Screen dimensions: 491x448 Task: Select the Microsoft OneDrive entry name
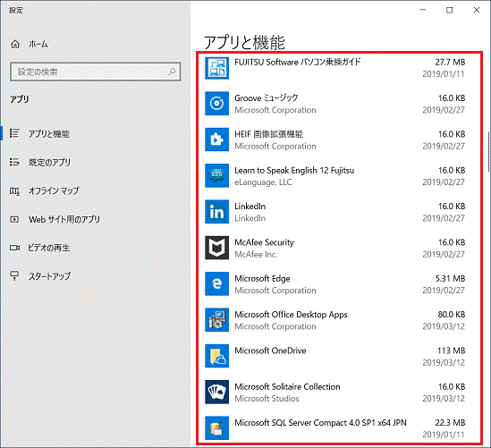click(x=270, y=351)
